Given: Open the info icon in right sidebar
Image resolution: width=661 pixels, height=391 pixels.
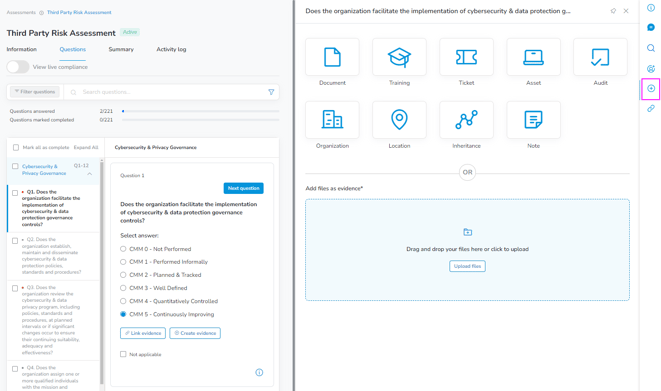Looking at the screenshot, I should pos(651,8).
